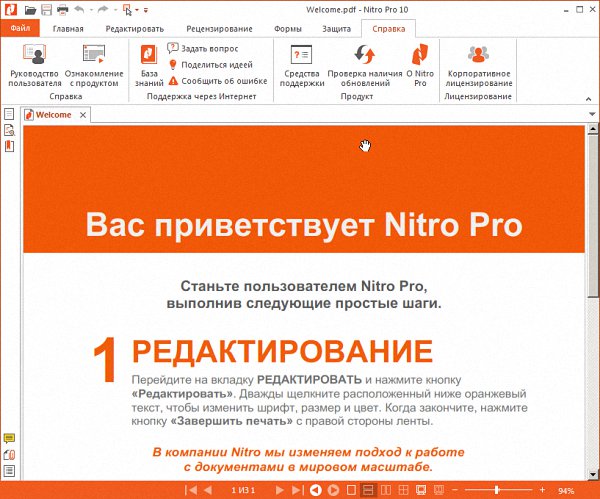Open the search panel sidebar icon
600x499 pixels.
[x=9, y=130]
